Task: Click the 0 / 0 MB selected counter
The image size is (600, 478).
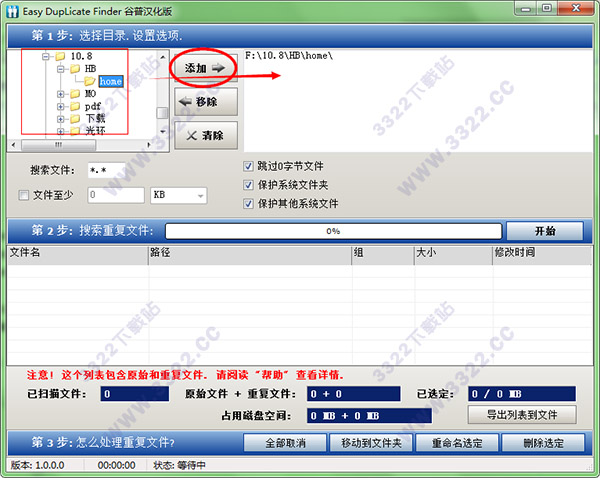Action: click(522, 394)
